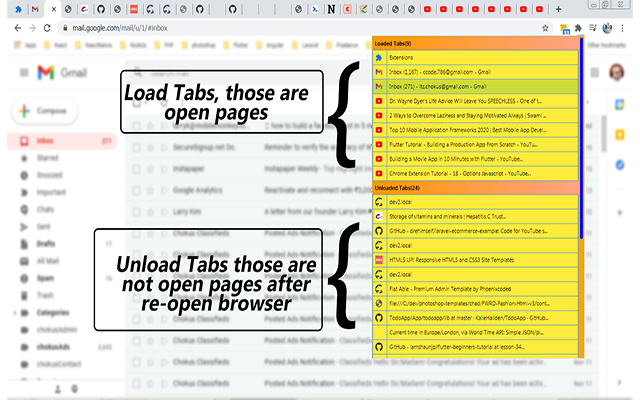Open Other bookmarks folder
640x400 pixels.
coord(607,45)
